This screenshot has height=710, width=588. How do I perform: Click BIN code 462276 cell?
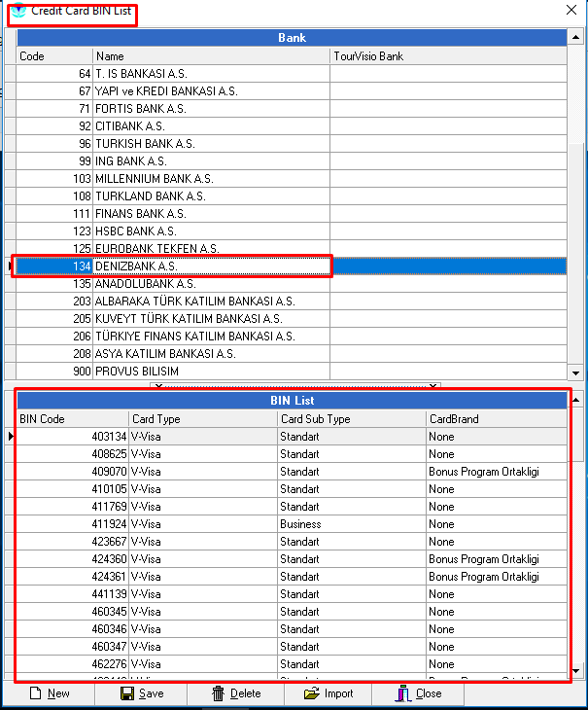click(x=73, y=664)
